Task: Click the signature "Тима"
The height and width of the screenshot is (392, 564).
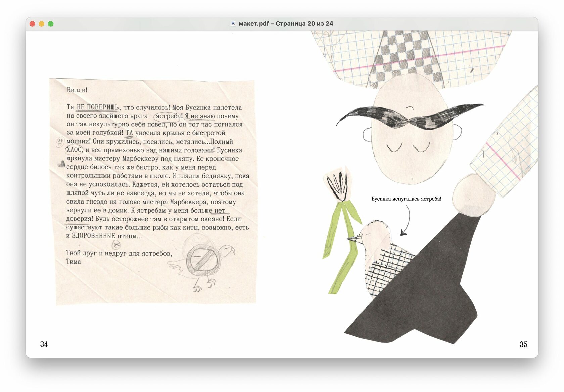Action: pyautogui.click(x=74, y=262)
